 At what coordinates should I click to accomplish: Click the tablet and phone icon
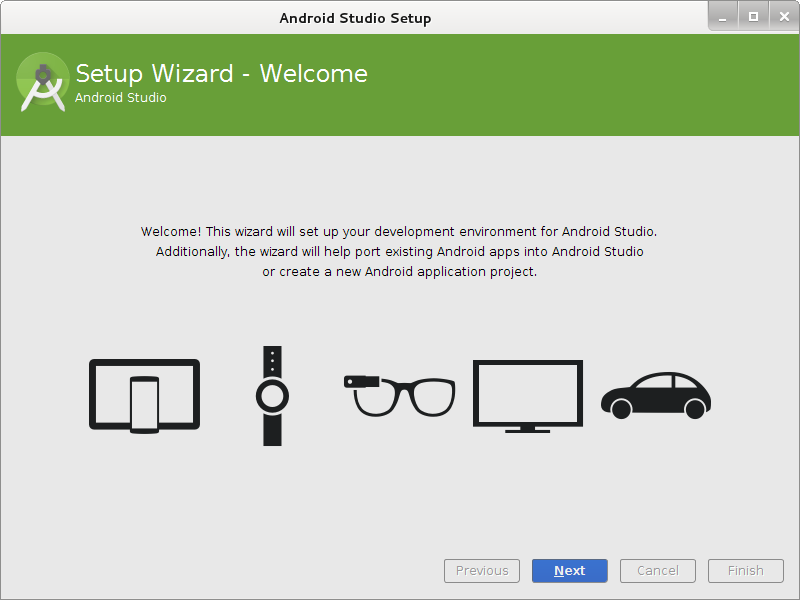(144, 396)
